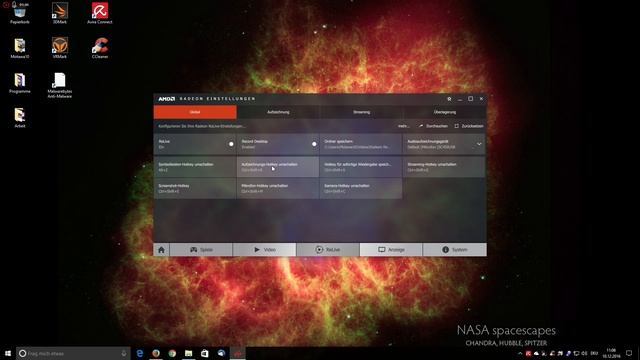Open the Malwarebytes Anti-Malware desktop icon
640x360 pixels.
pos(60,85)
